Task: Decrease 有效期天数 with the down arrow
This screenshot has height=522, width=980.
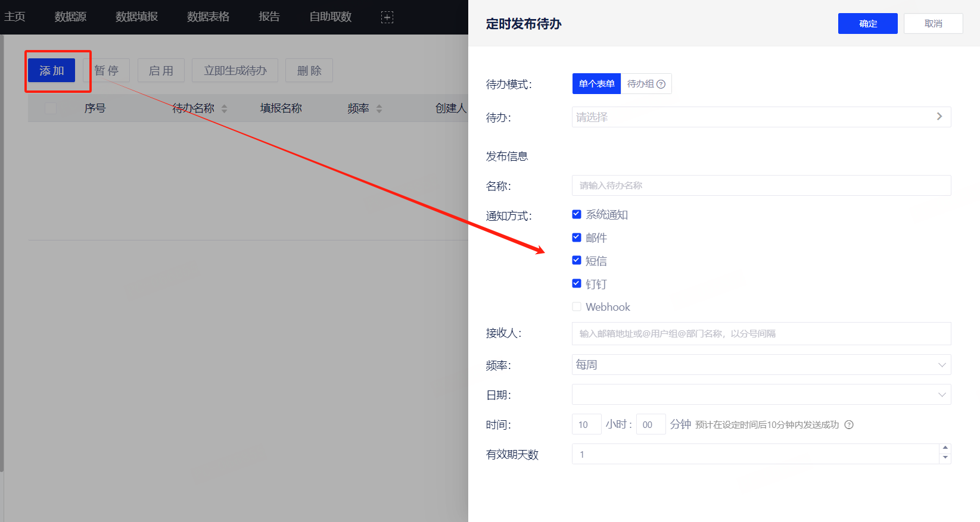Action: point(945,458)
